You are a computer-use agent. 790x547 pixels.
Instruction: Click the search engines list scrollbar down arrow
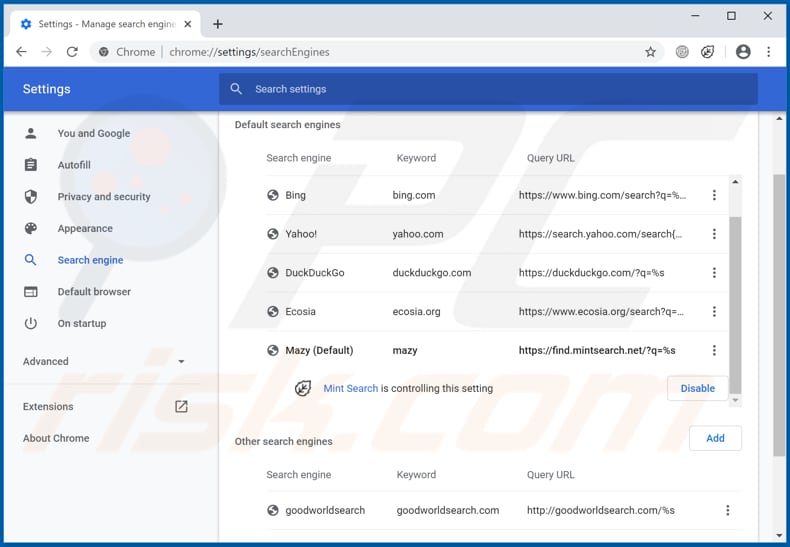(736, 400)
